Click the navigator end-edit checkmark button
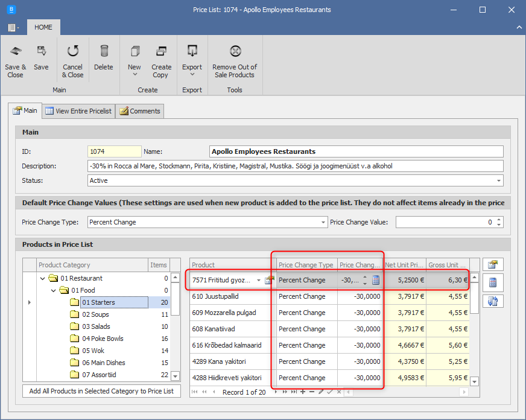The height and width of the screenshot is (420, 526). (x=330, y=392)
